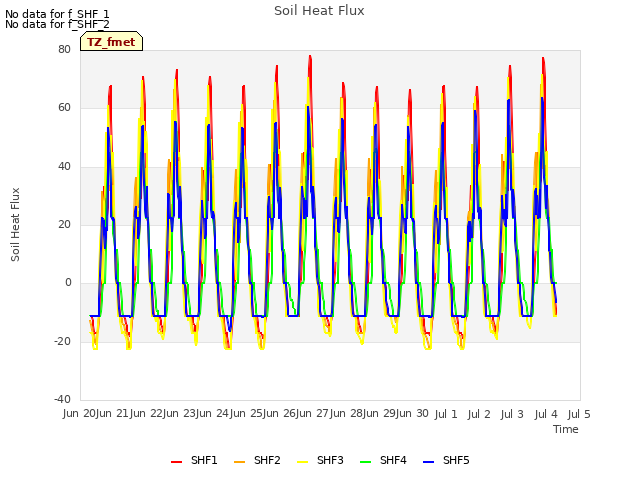Click the -20 y-axis tick label
Viewport: 640px width, 480px height.
pyautogui.click(x=62, y=342)
